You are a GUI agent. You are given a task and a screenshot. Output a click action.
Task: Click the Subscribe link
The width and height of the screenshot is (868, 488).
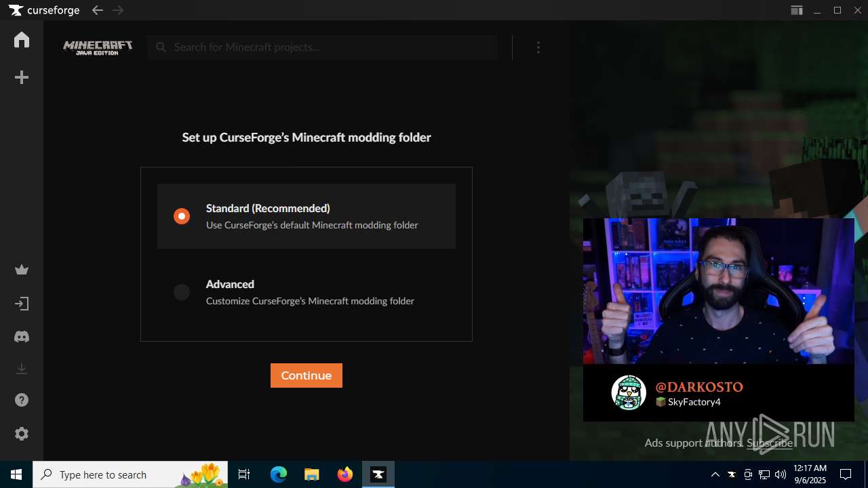click(x=770, y=443)
